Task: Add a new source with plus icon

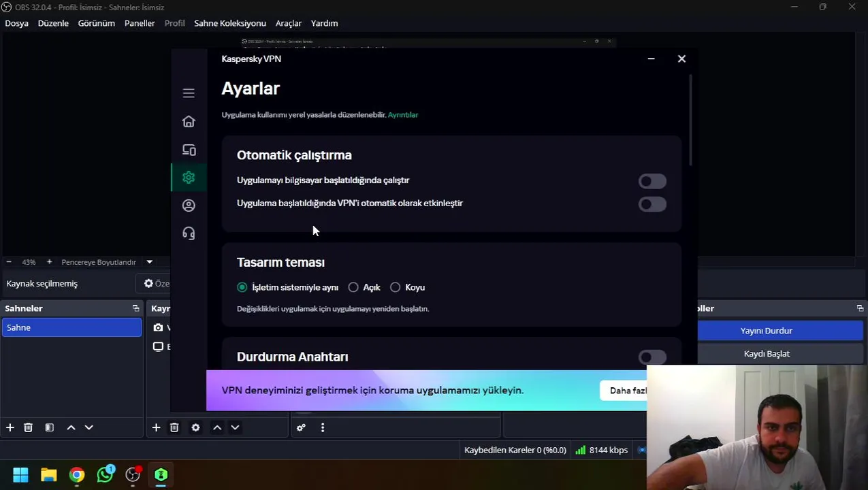Action: [156, 427]
